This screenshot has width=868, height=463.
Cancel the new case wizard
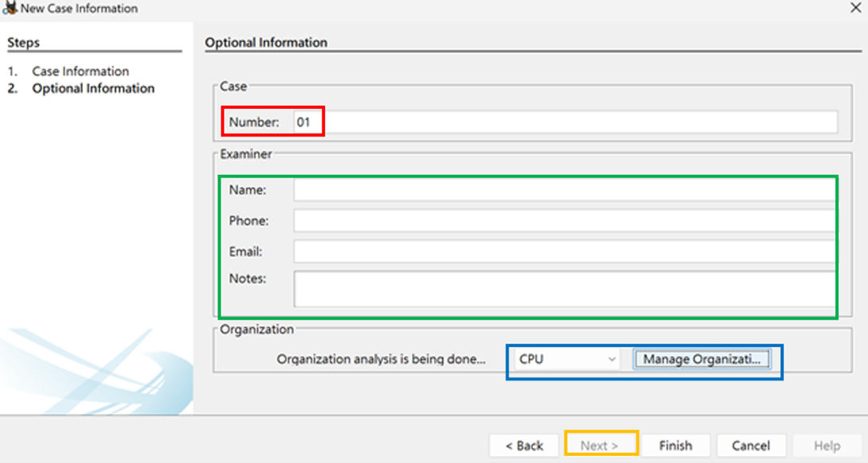[x=751, y=445]
